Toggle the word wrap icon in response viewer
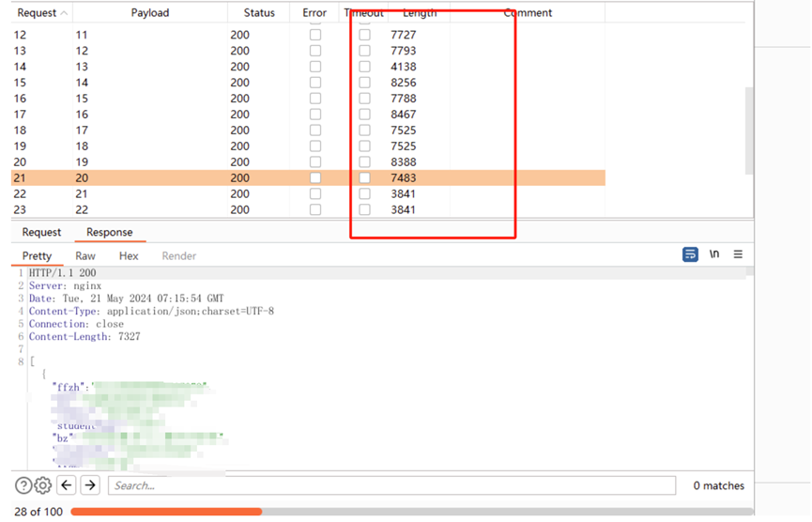The width and height of the screenshot is (812, 522). [x=690, y=254]
